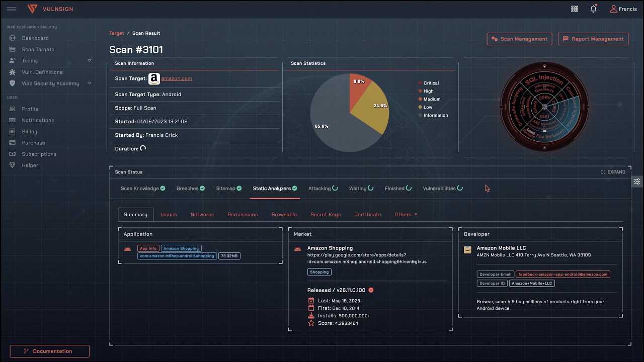Select the Finished status step
644x362 pixels.
pos(398,189)
